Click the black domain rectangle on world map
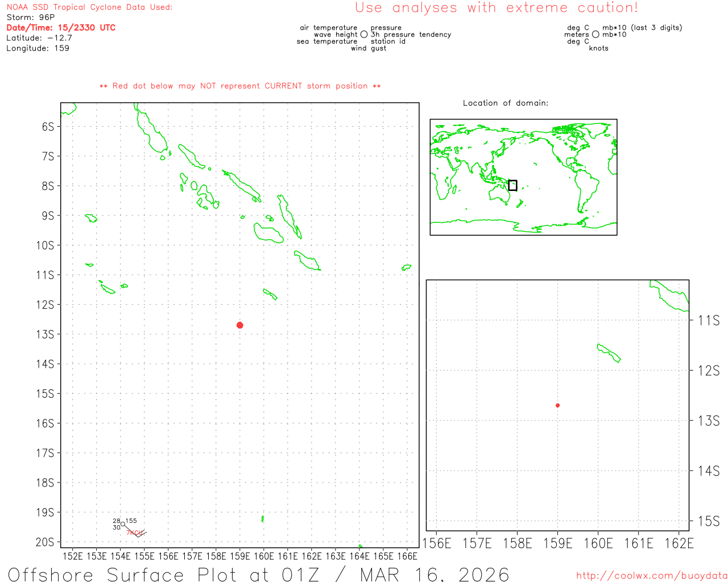Screen dimensions: 728x582 click(512, 185)
